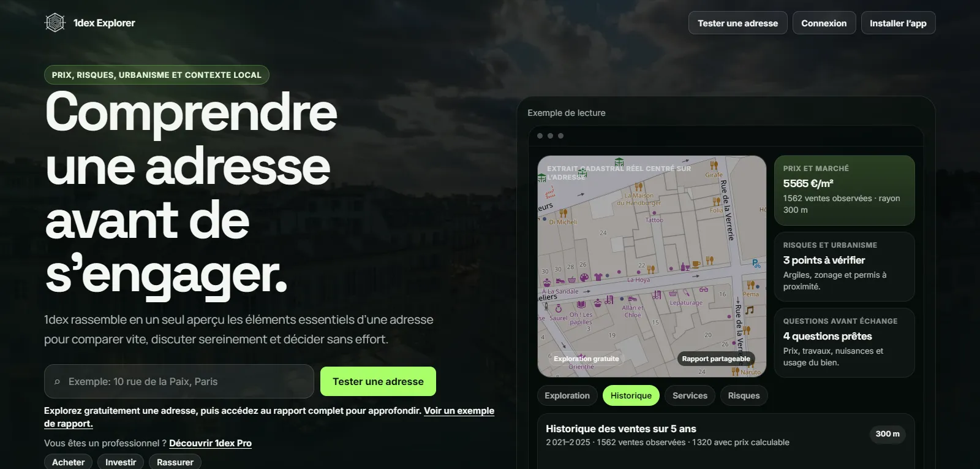Click the painter's palette icon on the map
This screenshot has height=469, width=980.
coord(584,278)
